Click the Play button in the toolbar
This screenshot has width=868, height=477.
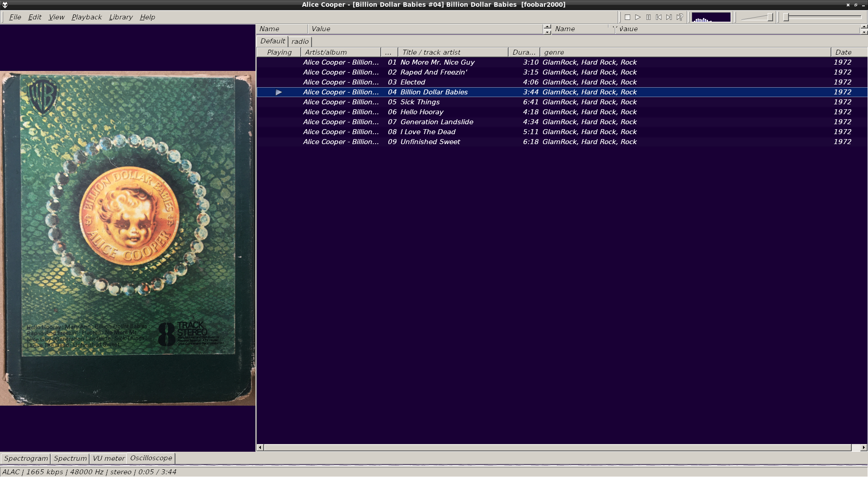click(638, 17)
